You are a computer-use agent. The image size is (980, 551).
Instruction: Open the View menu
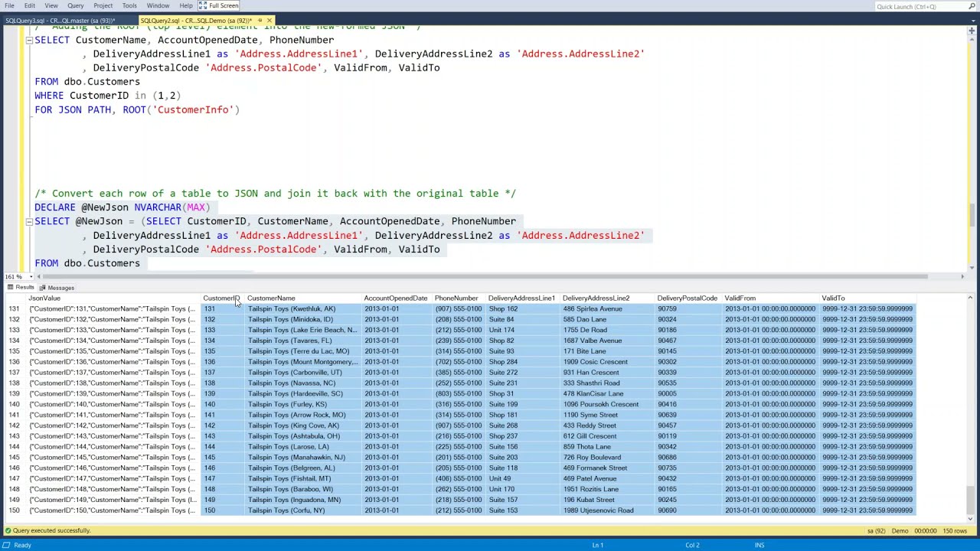tap(51, 5)
